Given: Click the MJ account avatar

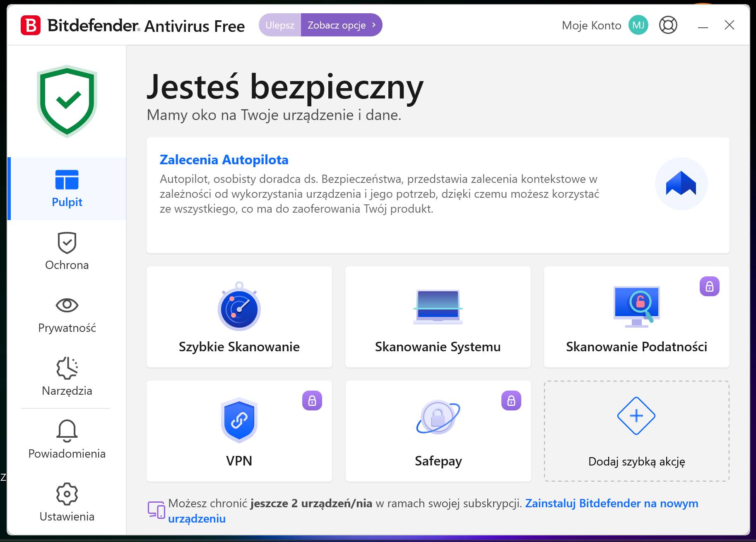Looking at the screenshot, I should pos(638,25).
